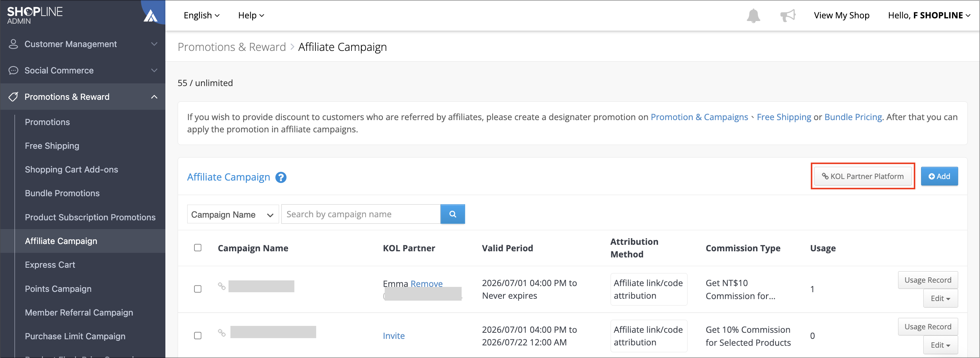980x358 pixels.
Task: Open the Hello, F SHOPLINE account menu
Action: 929,15
